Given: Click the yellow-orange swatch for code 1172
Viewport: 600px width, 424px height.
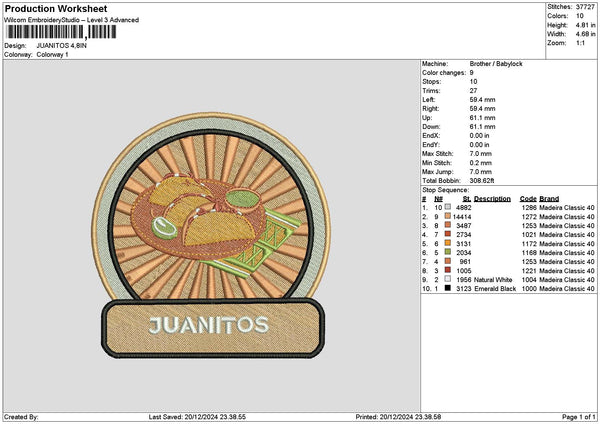Looking at the screenshot, I should (448, 243).
